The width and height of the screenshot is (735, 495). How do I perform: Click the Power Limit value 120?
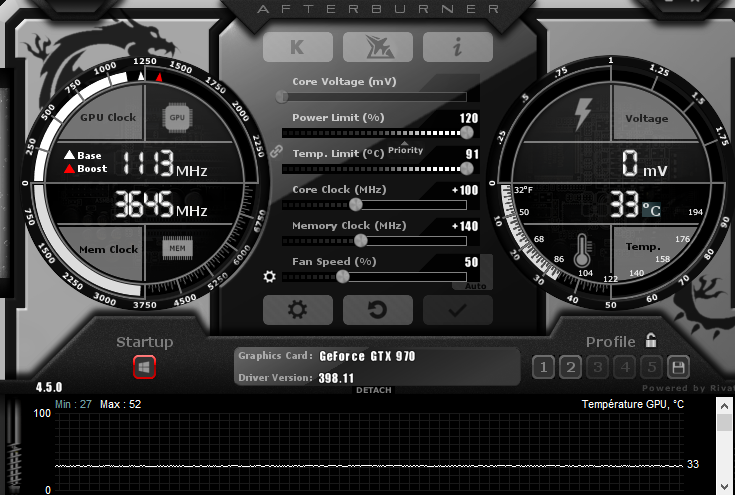point(469,118)
